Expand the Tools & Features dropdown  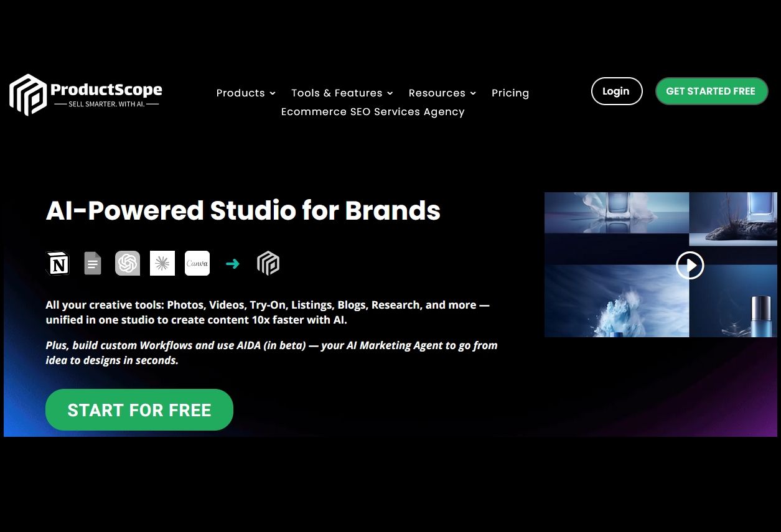tap(342, 93)
